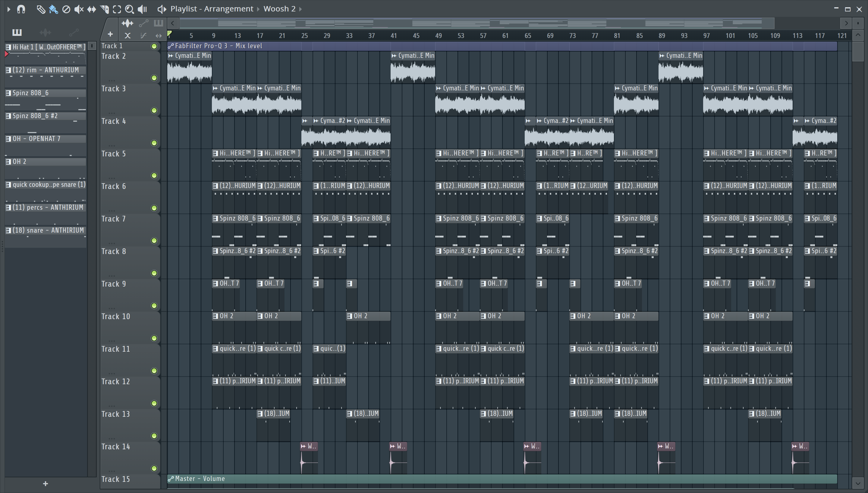Open first OH 2 clip menu on Track 10
The width and height of the screenshot is (868, 493).
coord(215,316)
